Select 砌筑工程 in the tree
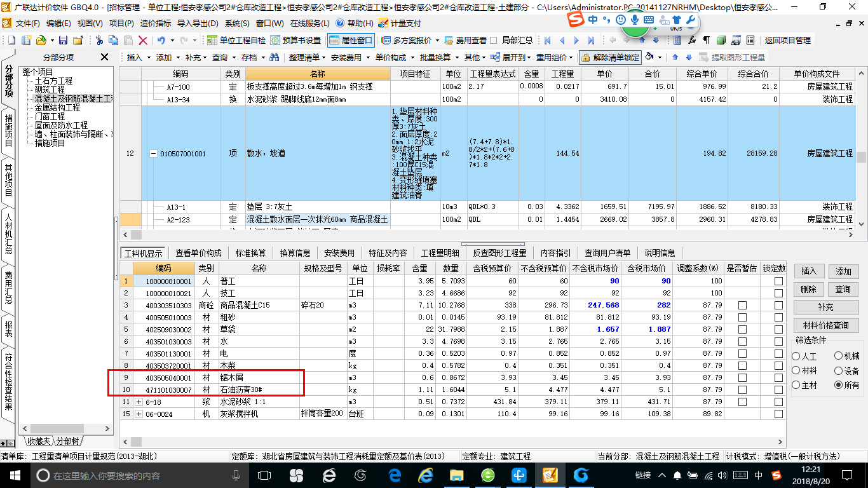This screenshot has height=488, width=868. [50, 90]
